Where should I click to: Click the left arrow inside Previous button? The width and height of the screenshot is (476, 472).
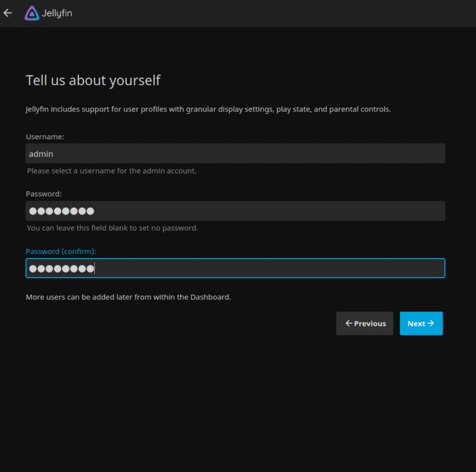[x=349, y=323]
